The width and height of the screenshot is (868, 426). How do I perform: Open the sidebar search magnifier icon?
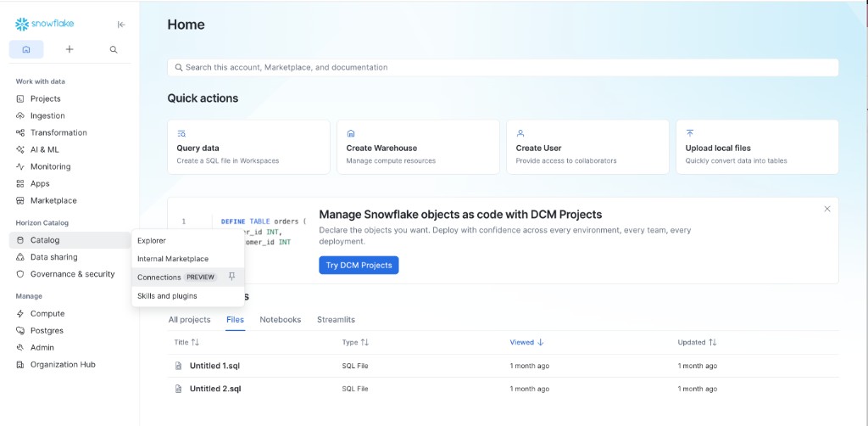click(114, 49)
